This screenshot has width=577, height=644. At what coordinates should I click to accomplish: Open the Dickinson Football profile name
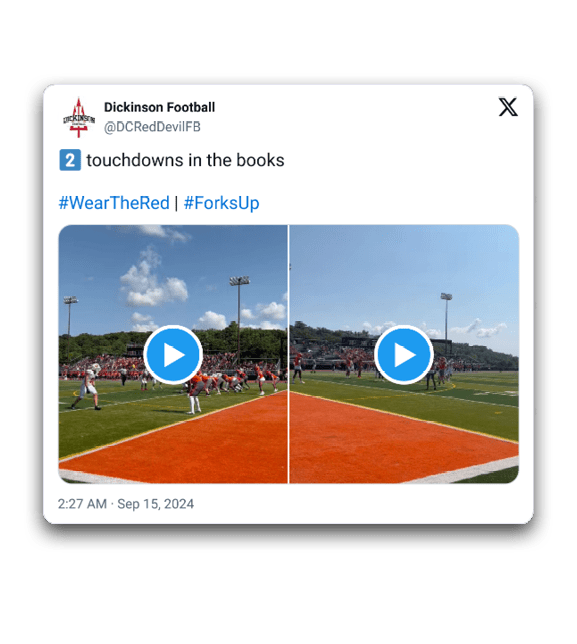pos(159,107)
